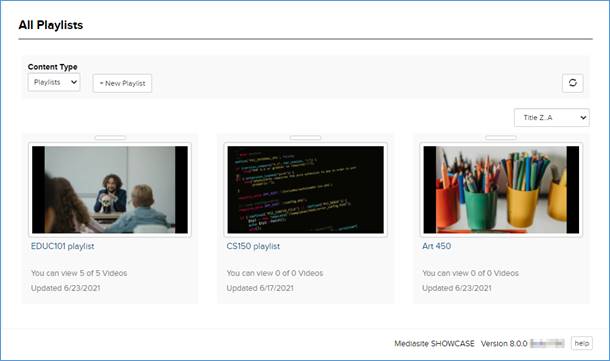Click the handle above EDUC101 playlist card
Screen dimensions: 610x361
click(110, 137)
